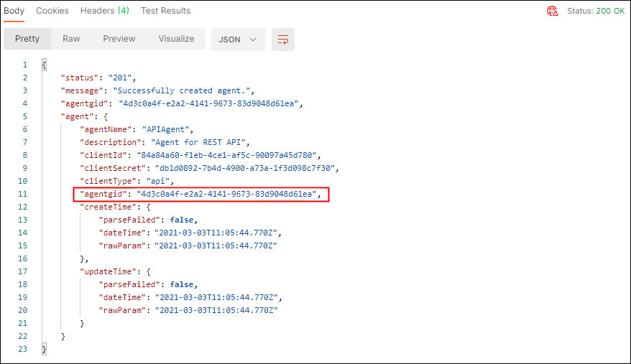Click the dateTime value on line 19
This screenshot has height=364, width=631.
pyautogui.click(x=217, y=297)
